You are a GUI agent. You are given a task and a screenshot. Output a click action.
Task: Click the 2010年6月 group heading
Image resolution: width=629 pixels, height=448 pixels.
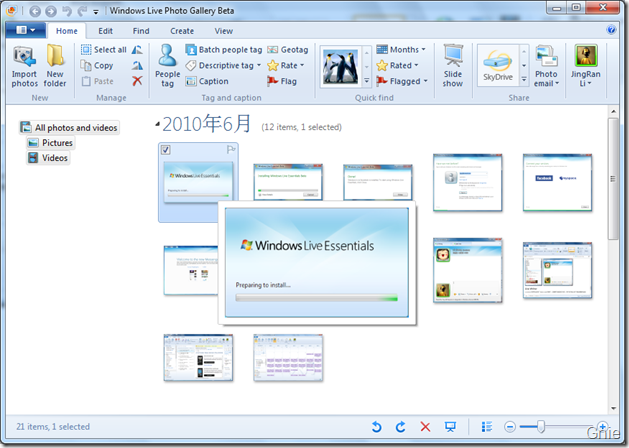(x=207, y=124)
